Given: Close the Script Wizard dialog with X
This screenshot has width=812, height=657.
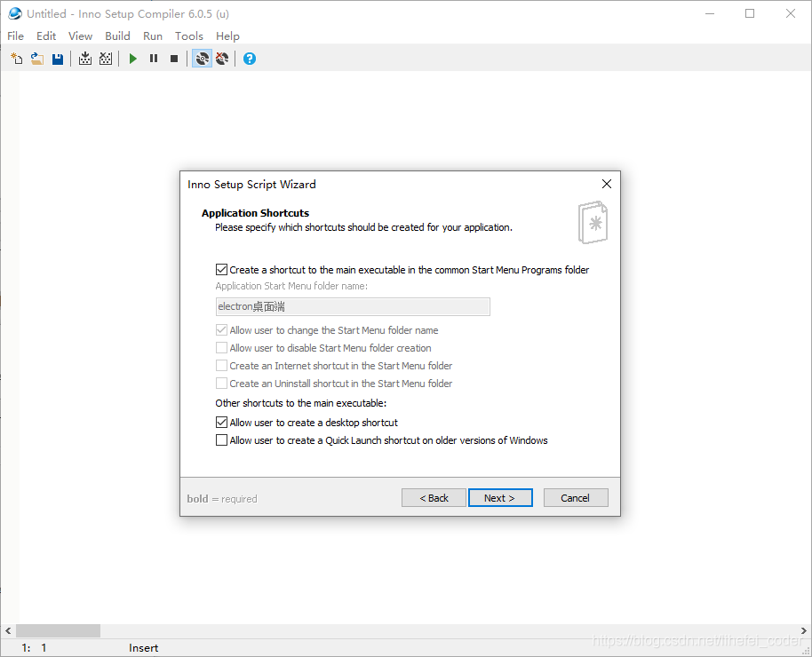Looking at the screenshot, I should click(607, 184).
